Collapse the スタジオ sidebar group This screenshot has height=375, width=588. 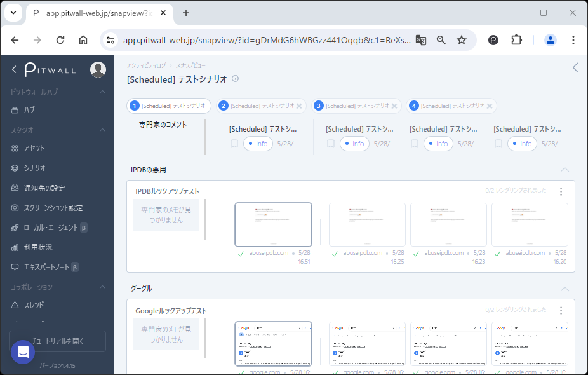pos(102,131)
